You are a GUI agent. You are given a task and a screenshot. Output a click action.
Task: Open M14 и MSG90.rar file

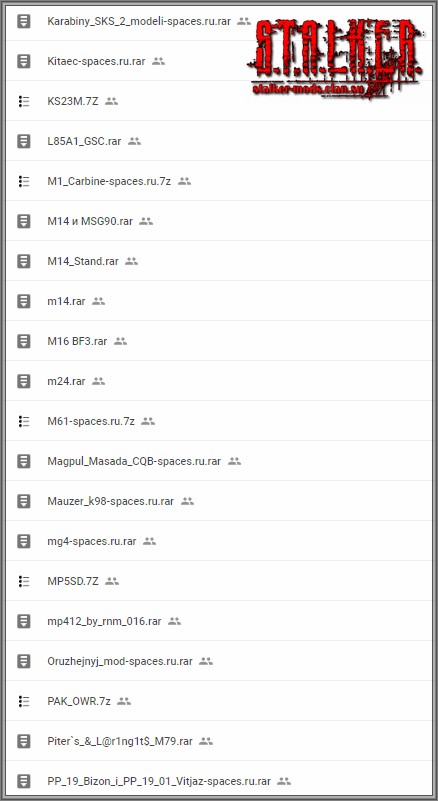90,221
